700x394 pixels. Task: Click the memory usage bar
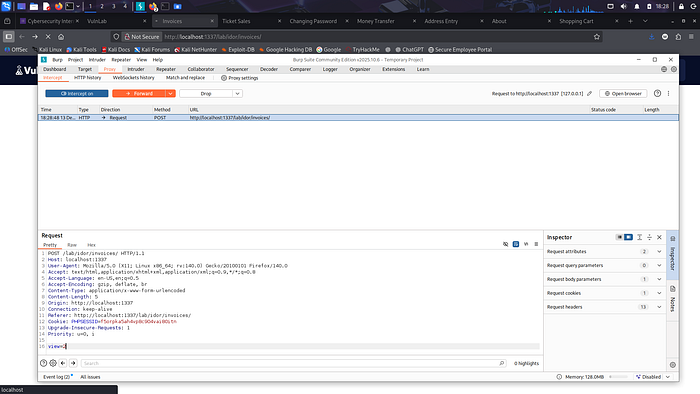[x=618, y=377]
